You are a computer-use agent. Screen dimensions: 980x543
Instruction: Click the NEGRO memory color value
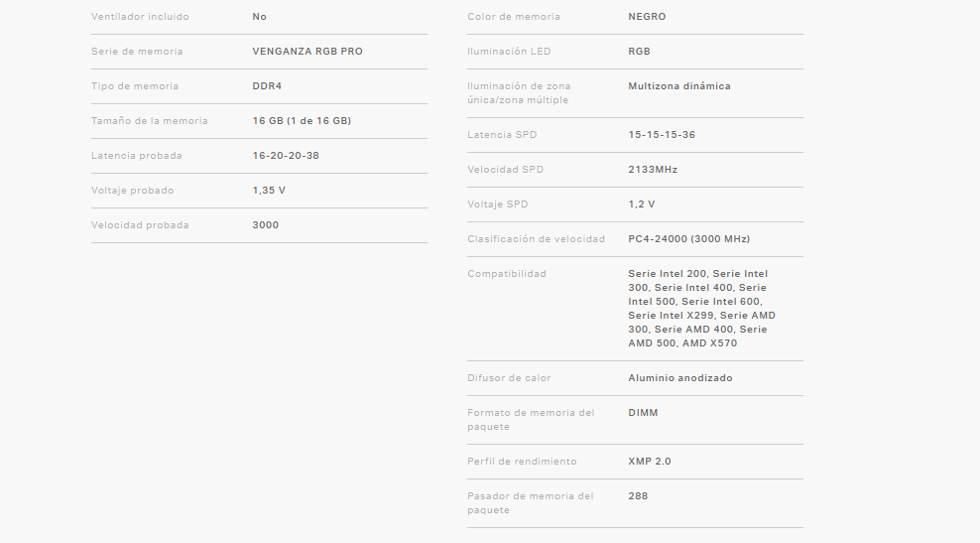click(x=647, y=17)
